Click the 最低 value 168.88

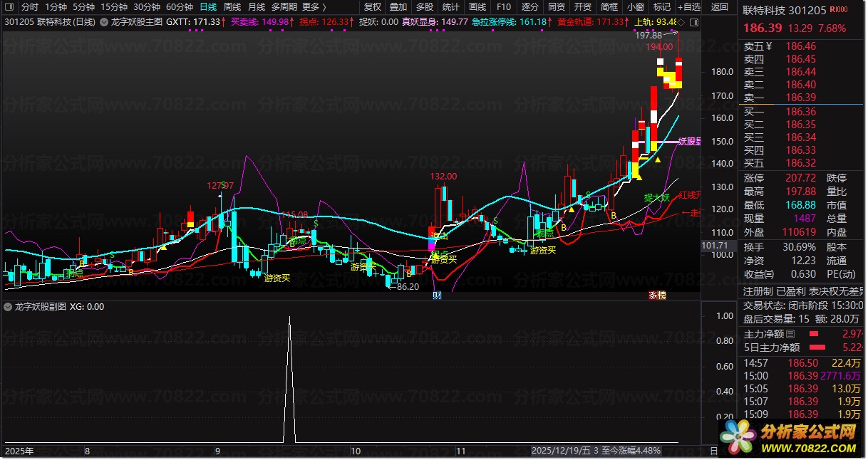coord(801,205)
